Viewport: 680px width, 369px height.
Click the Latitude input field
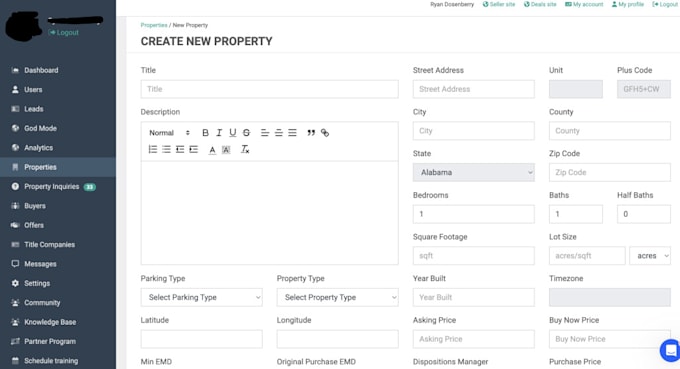pos(201,339)
